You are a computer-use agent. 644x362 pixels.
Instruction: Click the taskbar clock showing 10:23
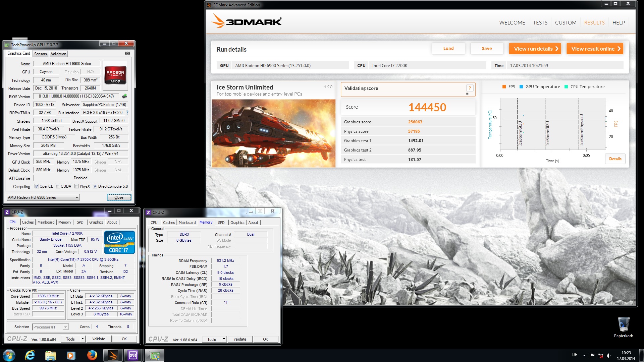click(x=626, y=356)
